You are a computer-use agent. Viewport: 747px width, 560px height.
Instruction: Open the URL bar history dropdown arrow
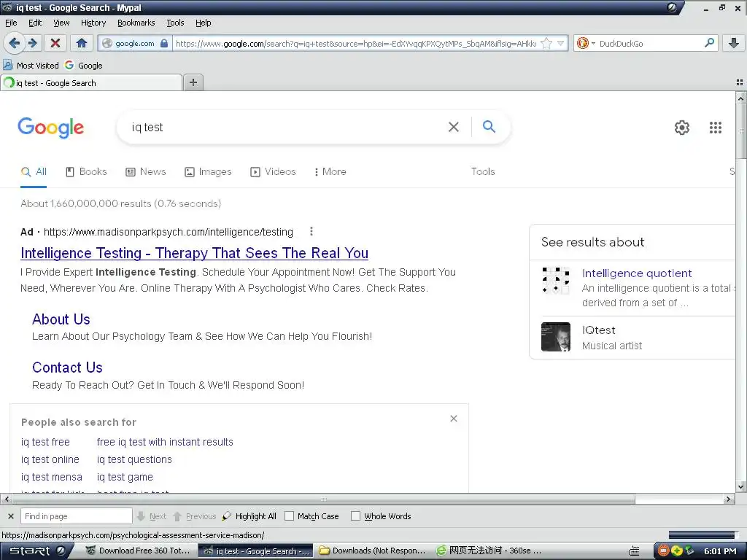click(x=561, y=43)
